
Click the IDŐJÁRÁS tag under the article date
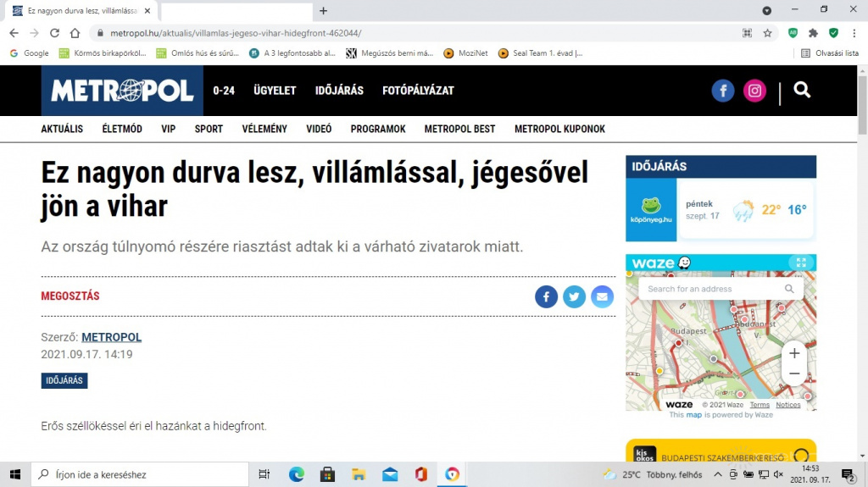[64, 381]
